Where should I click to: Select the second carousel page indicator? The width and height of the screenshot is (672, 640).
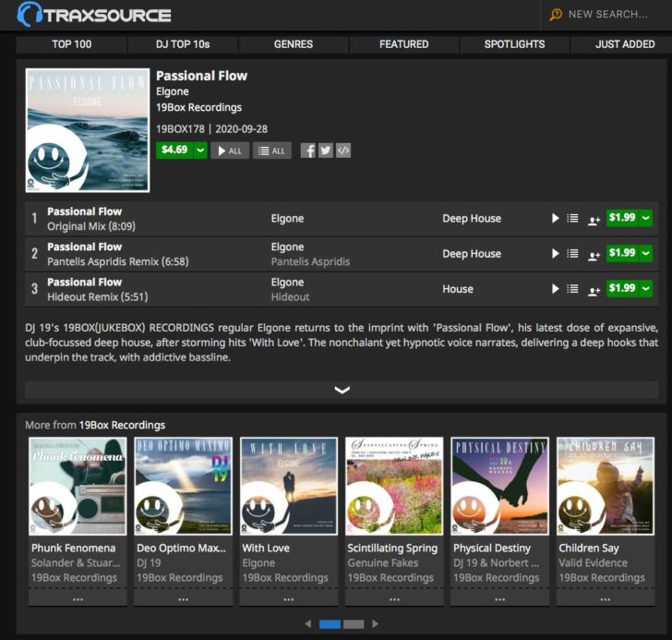(354, 624)
